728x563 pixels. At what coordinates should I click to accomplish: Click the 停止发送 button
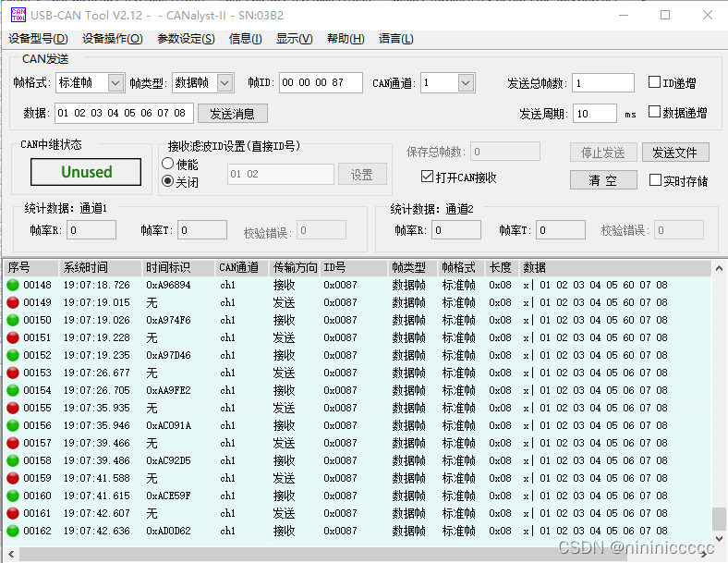(x=603, y=153)
